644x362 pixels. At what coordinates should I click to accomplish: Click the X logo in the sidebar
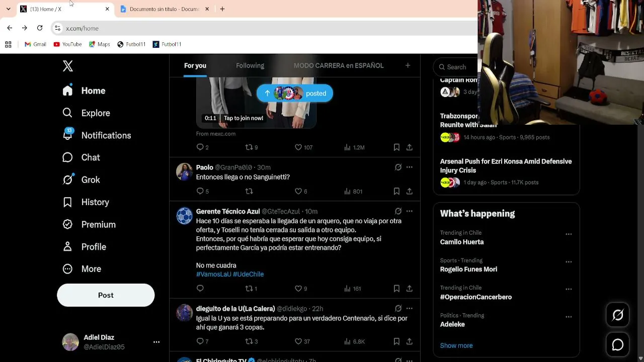(68, 66)
